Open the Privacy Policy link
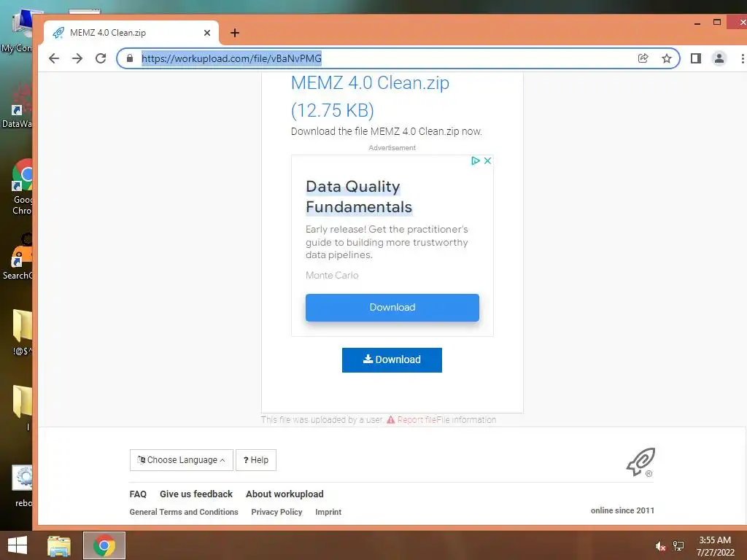Image resolution: width=747 pixels, height=560 pixels. click(x=276, y=512)
